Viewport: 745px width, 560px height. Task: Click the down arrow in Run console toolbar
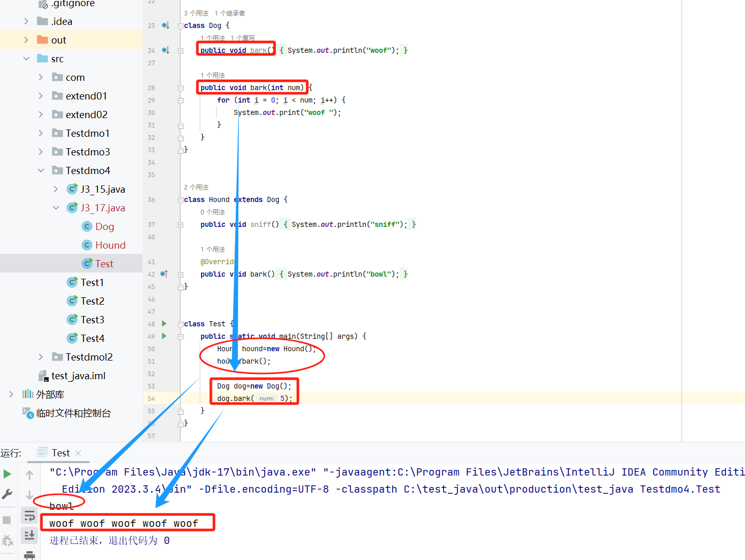(30, 495)
